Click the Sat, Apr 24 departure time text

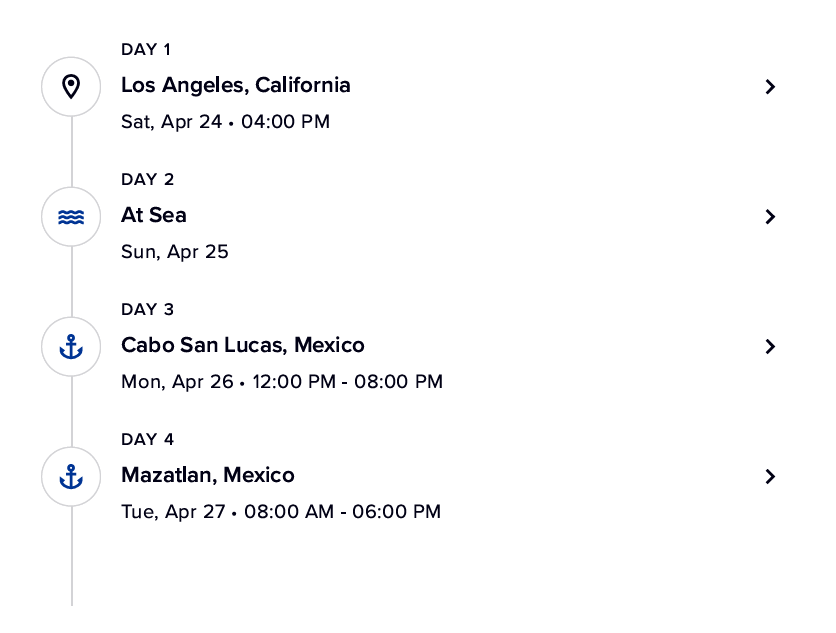pyautogui.click(x=225, y=122)
